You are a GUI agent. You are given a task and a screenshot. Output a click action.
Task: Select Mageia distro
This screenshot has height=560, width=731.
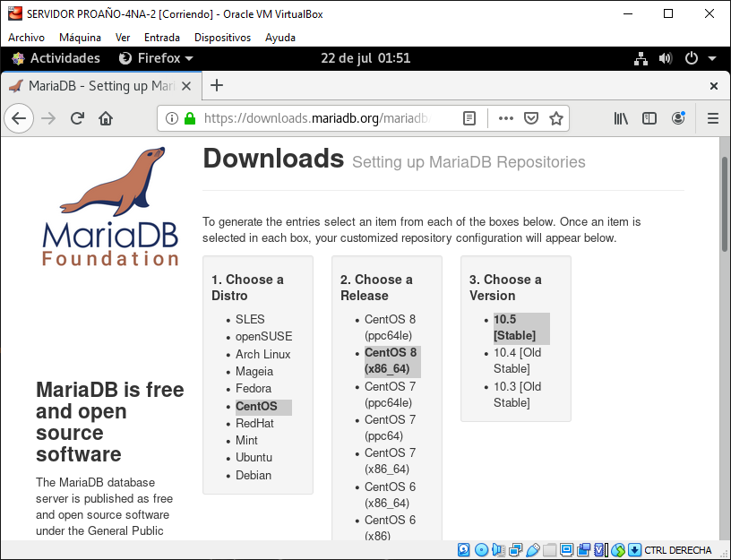click(254, 372)
